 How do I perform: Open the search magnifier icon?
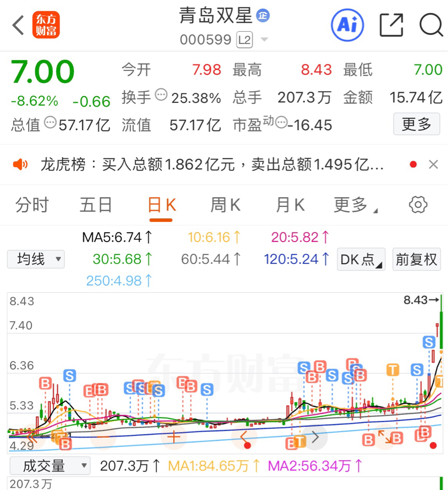point(431,25)
